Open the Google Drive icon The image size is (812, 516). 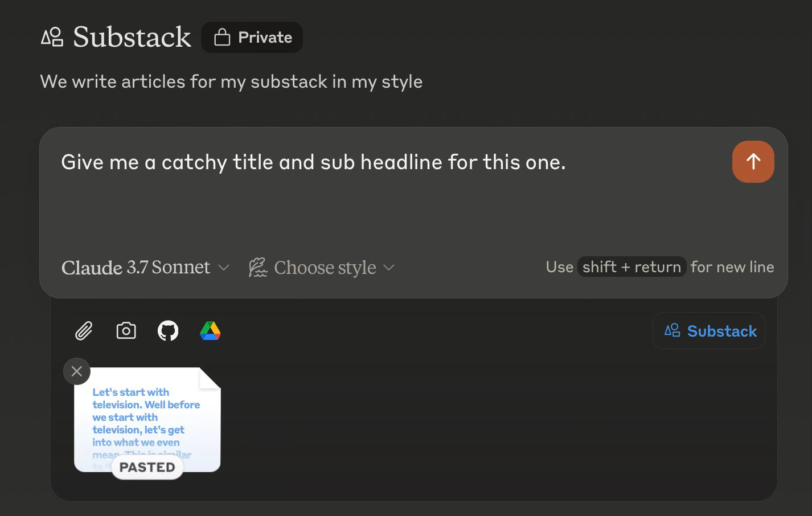[210, 331]
